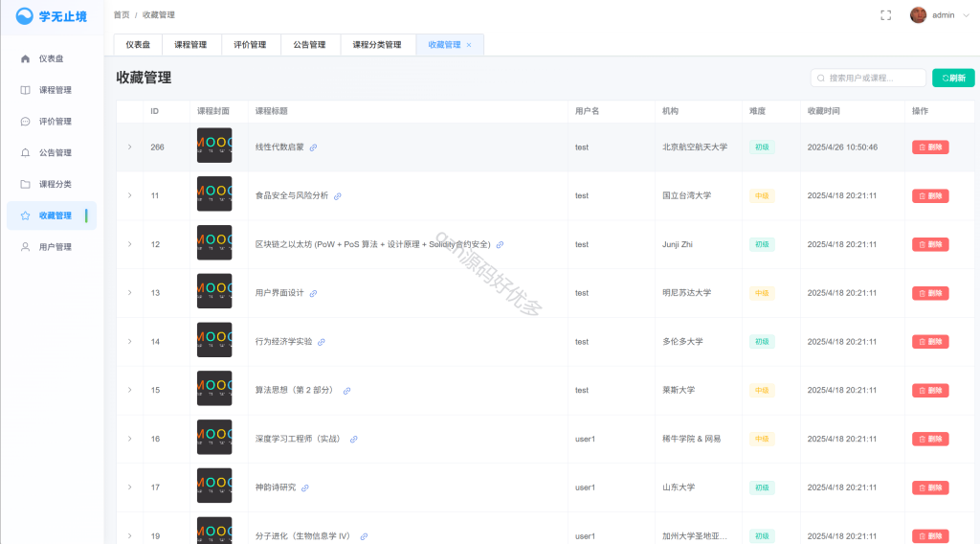Go to 首页 breadcrumb link
The width and height of the screenshot is (980, 544).
point(122,15)
